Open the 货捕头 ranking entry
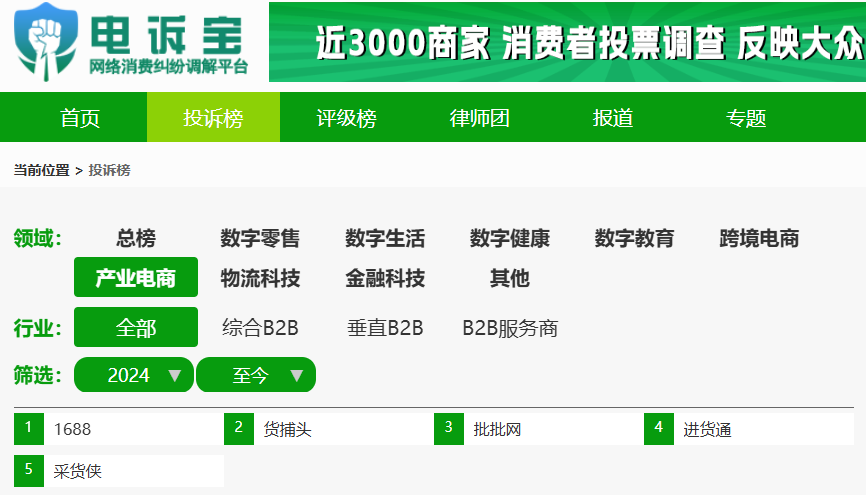 point(329,429)
